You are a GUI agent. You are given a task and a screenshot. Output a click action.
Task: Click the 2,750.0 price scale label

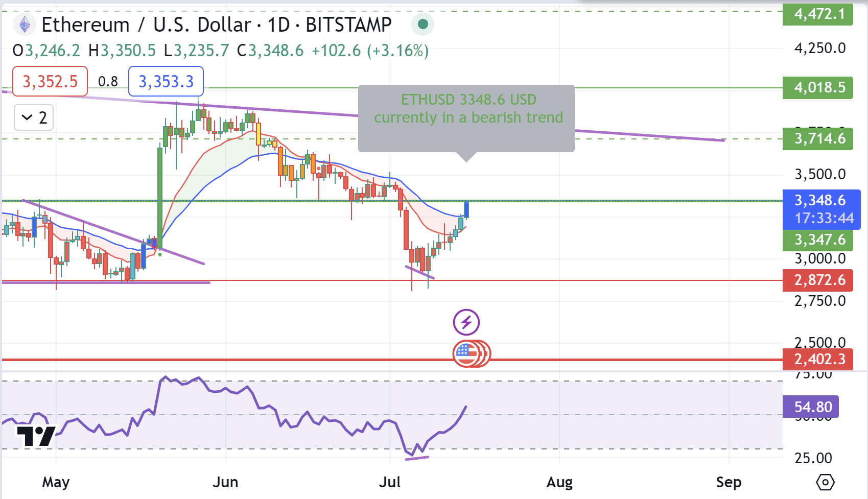click(x=820, y=301)
